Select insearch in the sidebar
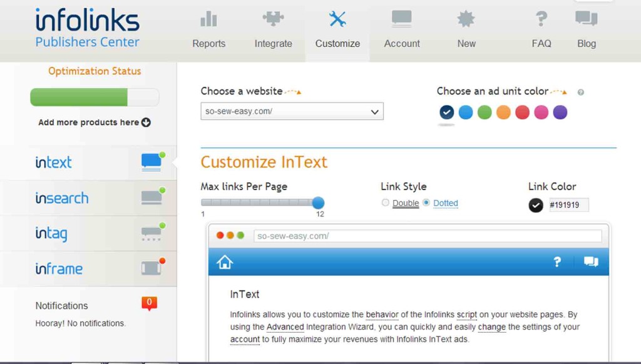The height and width of the screenshot is (364, 641). pos(62,198)
